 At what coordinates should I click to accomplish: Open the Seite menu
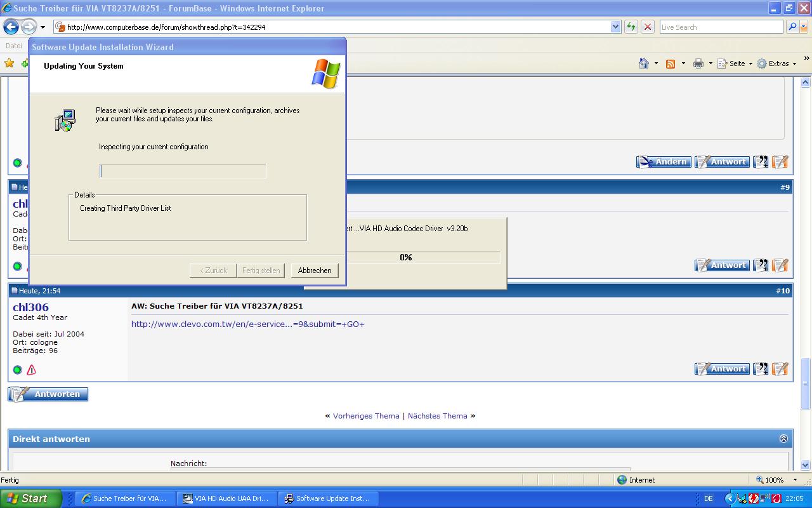click(735, 63)
